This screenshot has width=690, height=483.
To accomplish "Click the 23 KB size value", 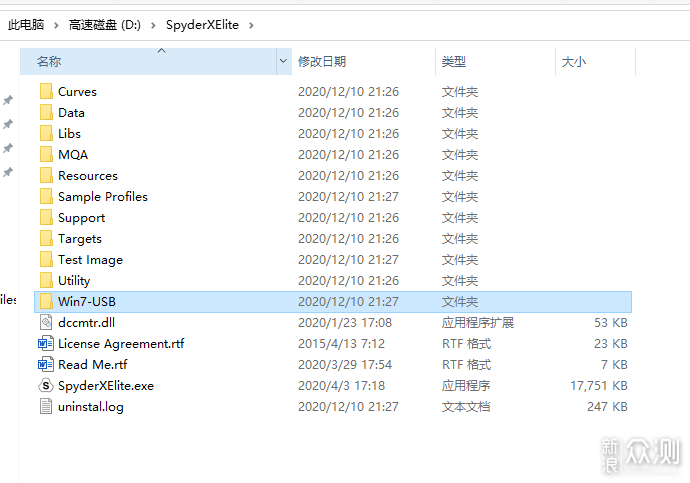I will (611, 344).
